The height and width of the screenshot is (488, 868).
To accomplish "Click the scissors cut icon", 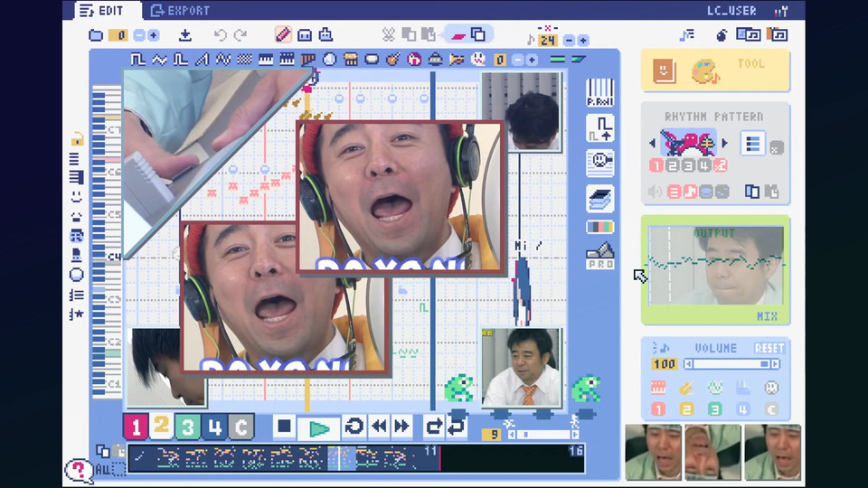I will 388,35.
